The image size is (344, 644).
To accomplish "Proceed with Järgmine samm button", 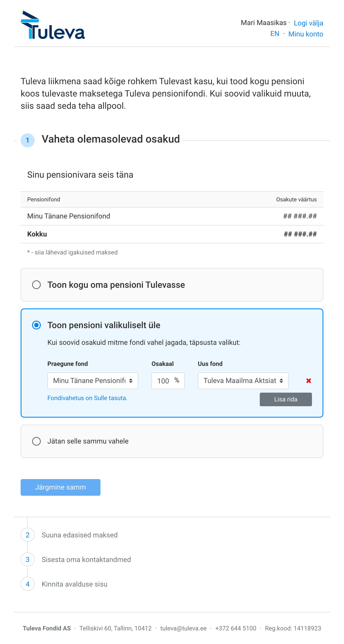I will point(61,487).
